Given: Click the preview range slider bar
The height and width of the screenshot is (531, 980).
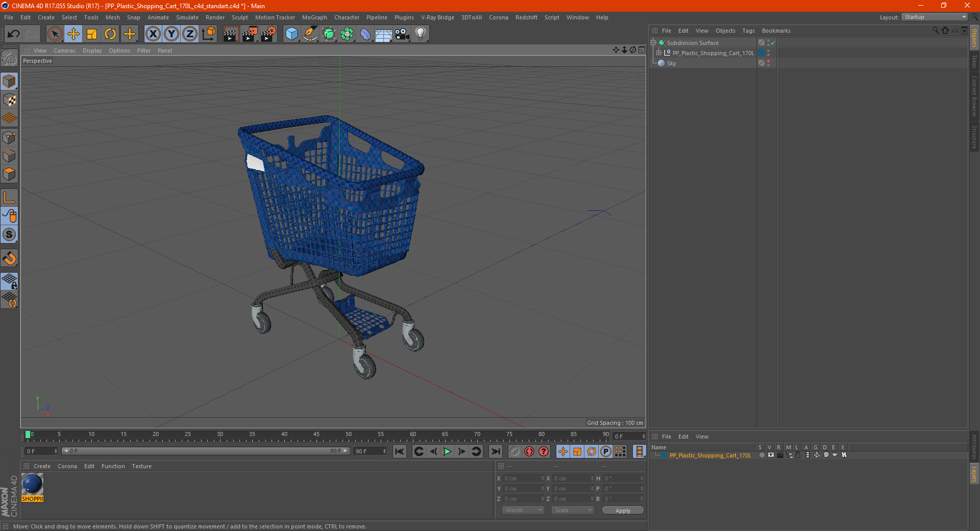Looking at the screenshot, I should click(206, 451).
